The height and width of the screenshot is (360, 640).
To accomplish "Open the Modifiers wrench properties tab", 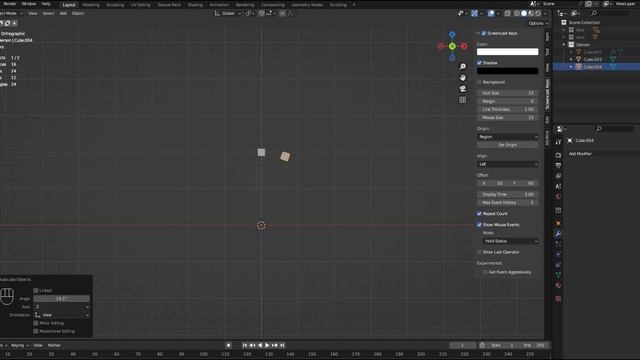I will click(558, 233).
